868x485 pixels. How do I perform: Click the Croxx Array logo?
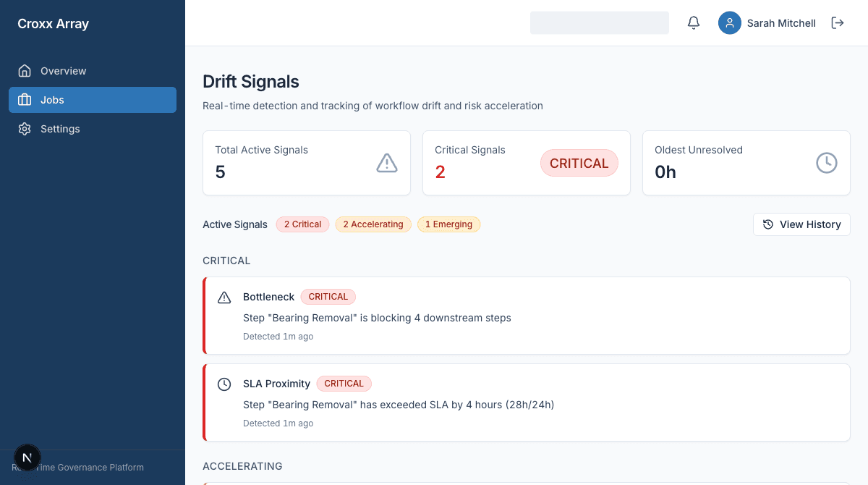[53, 24]
